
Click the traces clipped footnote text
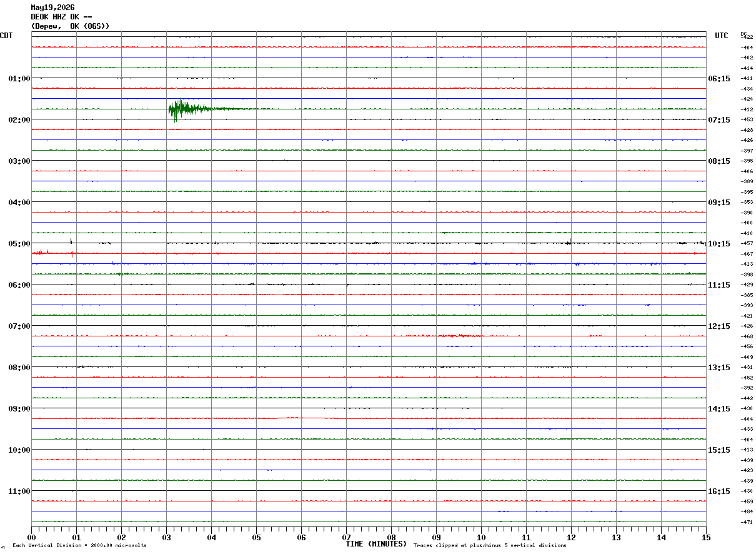(490, 546)
